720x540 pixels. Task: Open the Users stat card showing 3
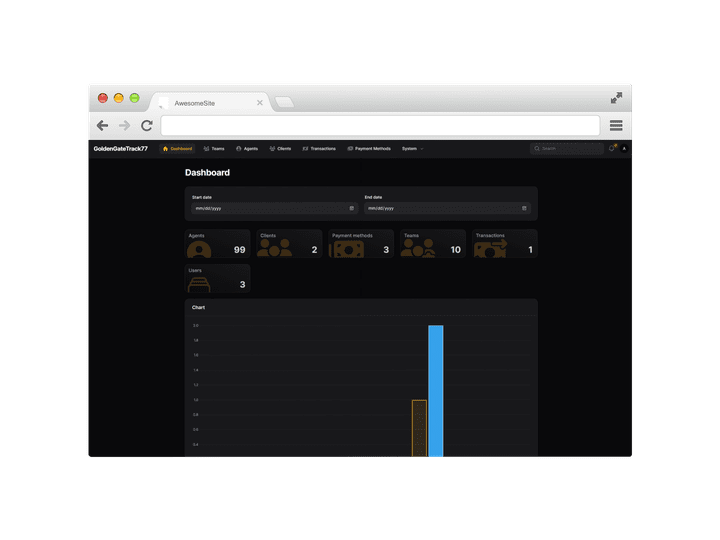pos(218,279)
